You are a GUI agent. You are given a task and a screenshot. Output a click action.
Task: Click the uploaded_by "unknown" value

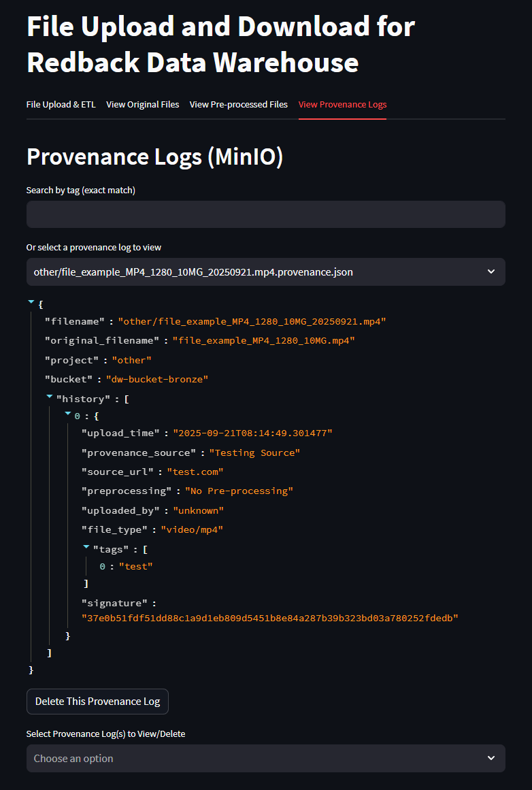199,510
